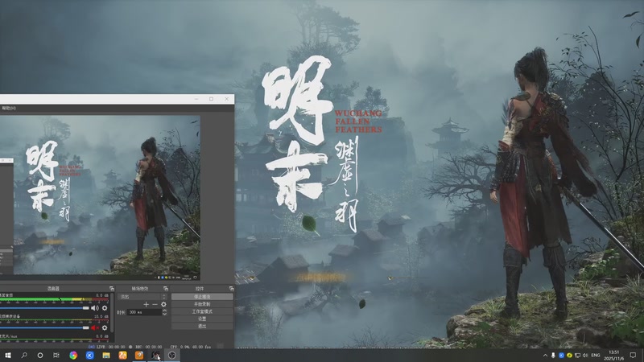Adjust the first mixer channel volume slider
Screen dimensions: 644x362
[44, 308]
